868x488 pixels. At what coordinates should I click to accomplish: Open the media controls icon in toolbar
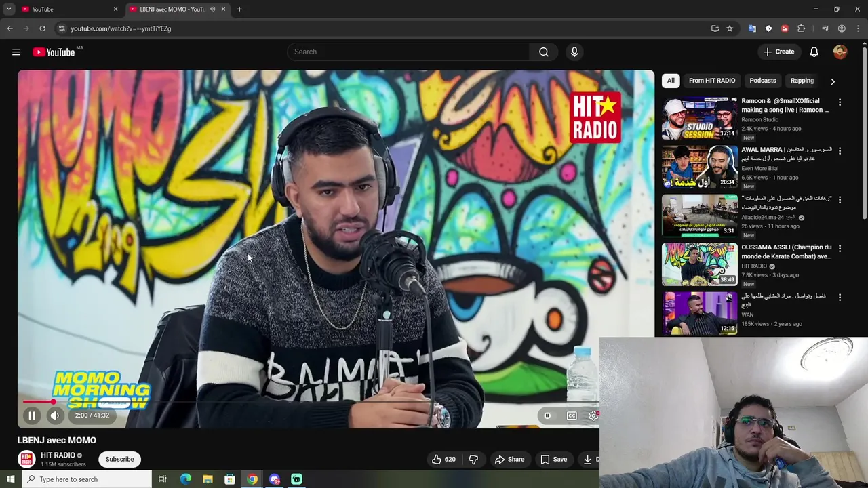pyautogui.click(x=825, y=28)
